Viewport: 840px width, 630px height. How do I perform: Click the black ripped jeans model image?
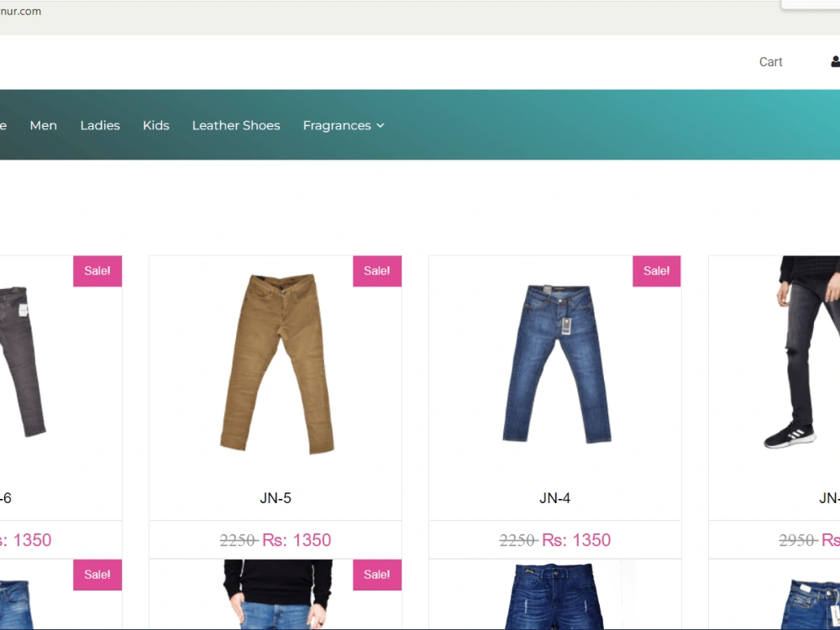point(802,352)
